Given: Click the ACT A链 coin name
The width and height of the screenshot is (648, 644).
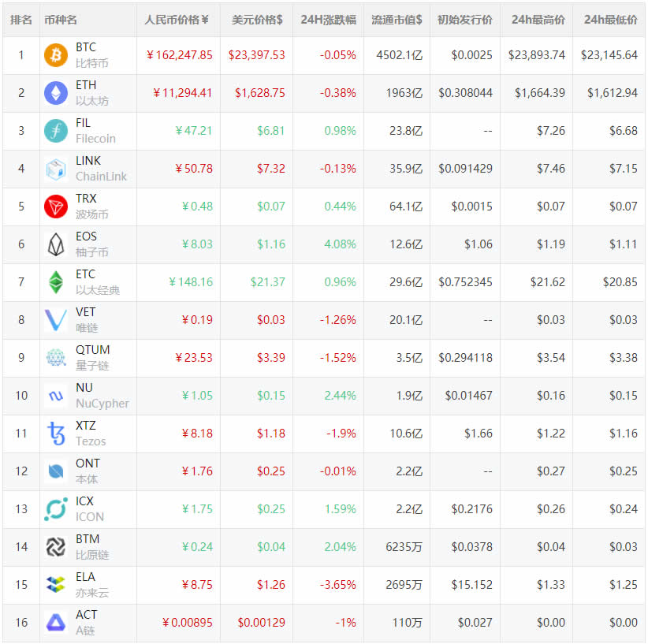Looking at the screenshot, I should [87, 623].
